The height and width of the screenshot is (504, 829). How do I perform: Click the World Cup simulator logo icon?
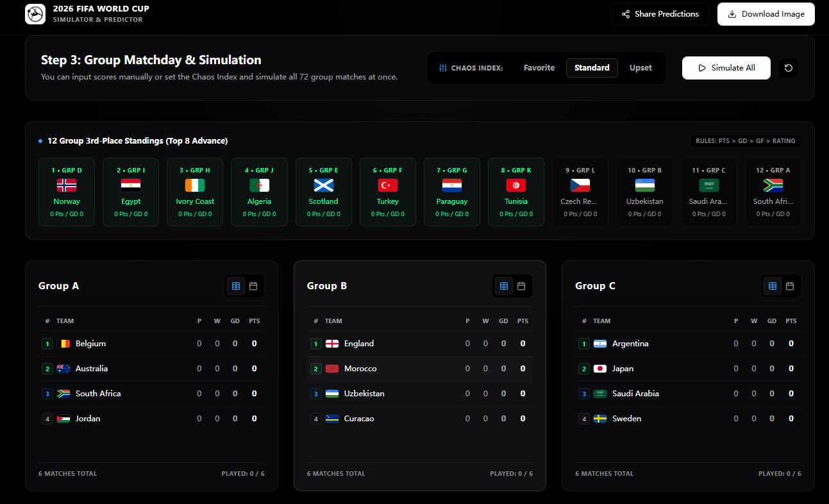(35, 14)
